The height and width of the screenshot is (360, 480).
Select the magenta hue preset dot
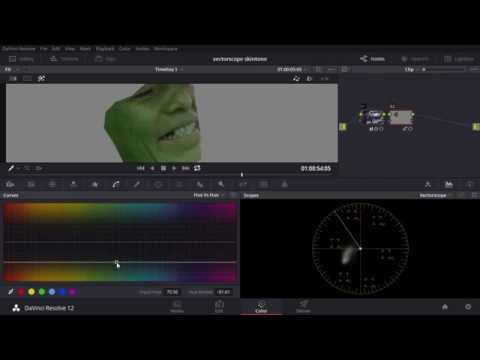coord(73,292)
